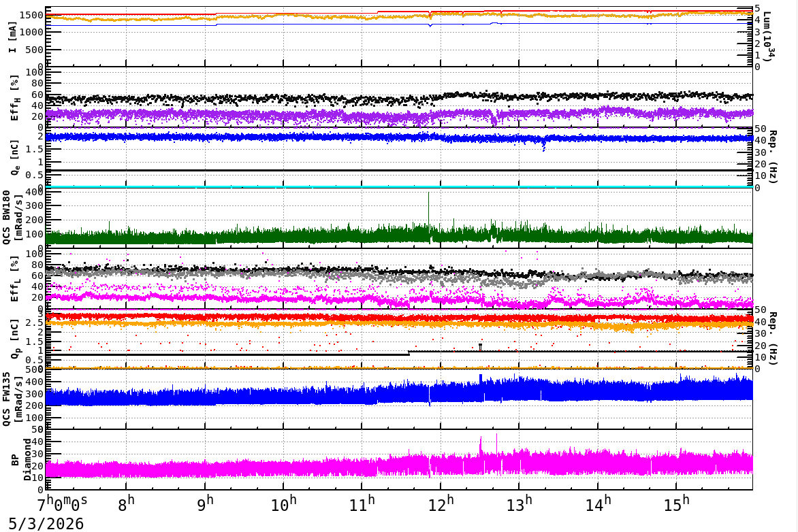Click the '7h0m0s' time axis label
Viewport: 798px width, 532px height.
[62, 503]
